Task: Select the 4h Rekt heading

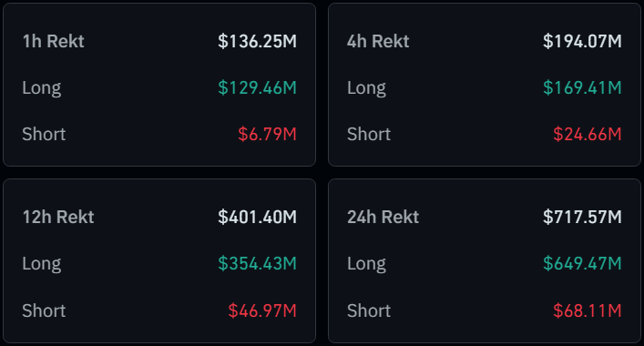Action: pos(378,41)
